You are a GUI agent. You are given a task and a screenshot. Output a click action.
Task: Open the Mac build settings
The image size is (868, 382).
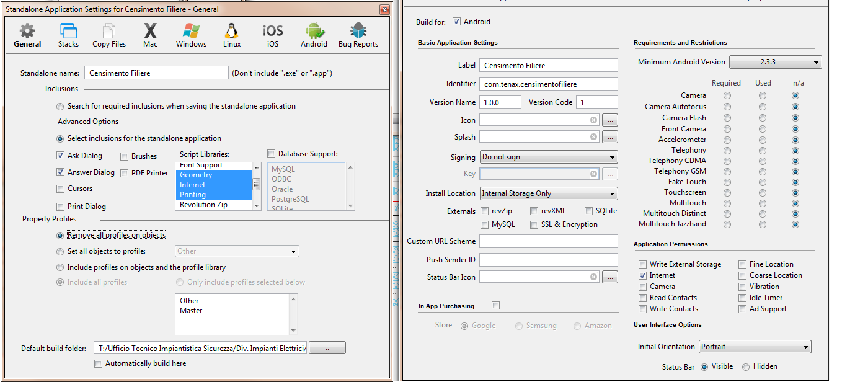click(150, 35)
